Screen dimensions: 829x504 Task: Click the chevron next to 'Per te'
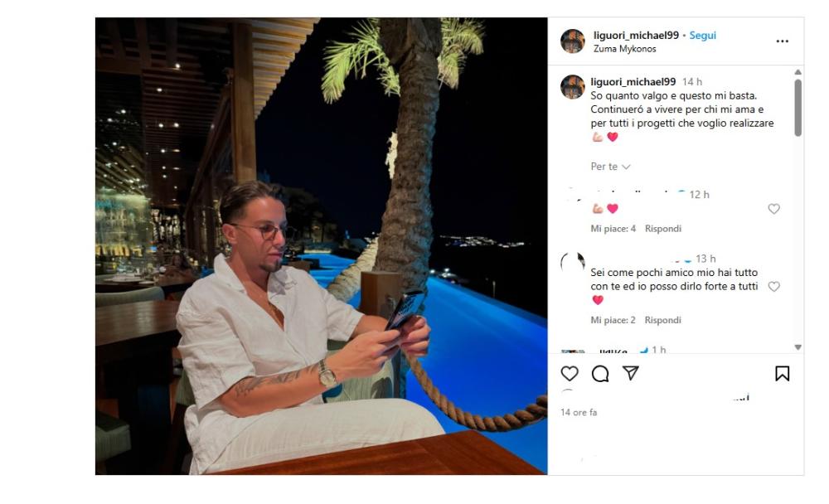click(626, 167)
